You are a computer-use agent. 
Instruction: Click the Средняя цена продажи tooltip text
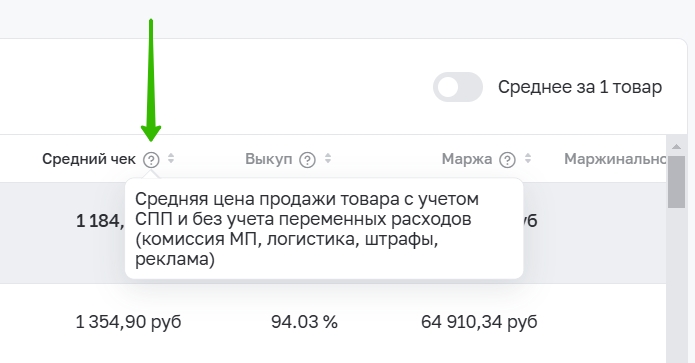tap(307, 229)
